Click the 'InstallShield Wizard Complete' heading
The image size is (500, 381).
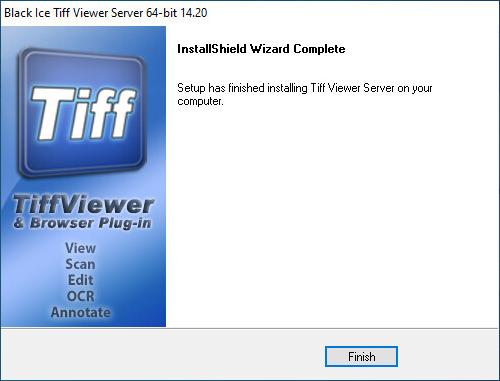pyautogui.click(x=261, y=49)
